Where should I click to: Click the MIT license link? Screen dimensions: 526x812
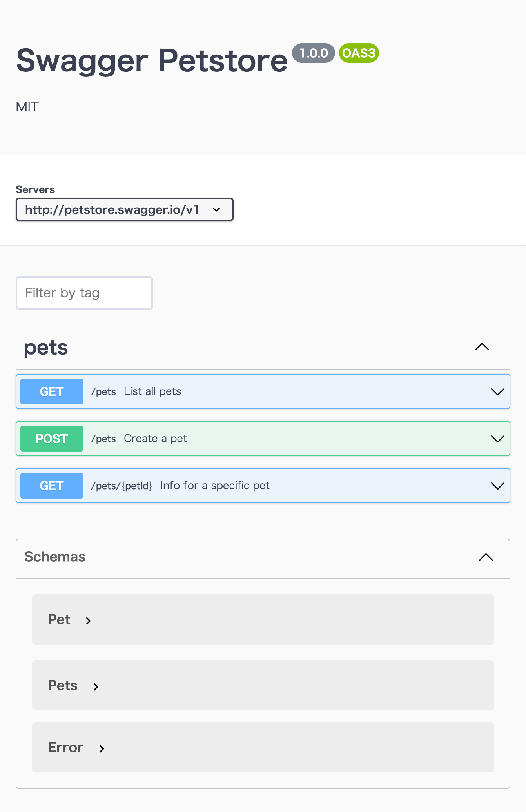[x=27, y=107]
